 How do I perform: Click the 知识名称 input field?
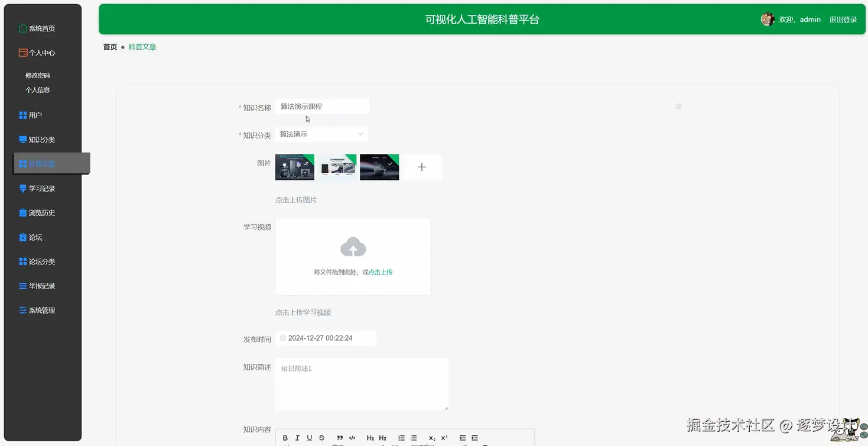coord(323,106)
